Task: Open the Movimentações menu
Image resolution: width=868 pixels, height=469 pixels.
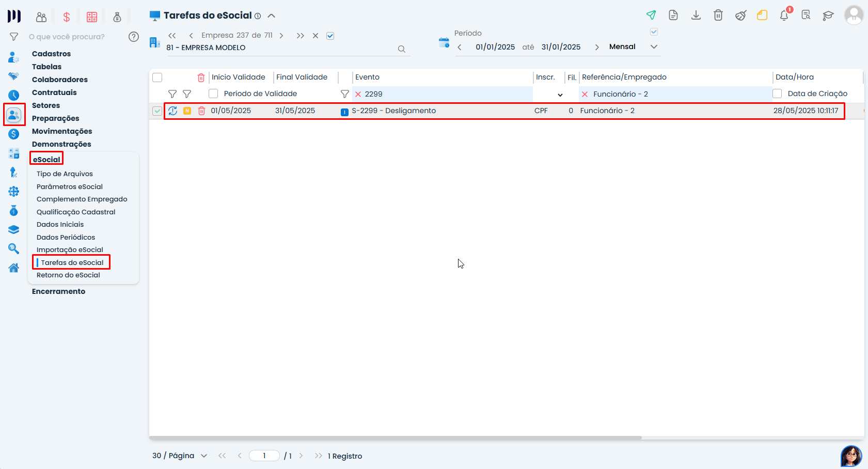Action: coord(62,131)
